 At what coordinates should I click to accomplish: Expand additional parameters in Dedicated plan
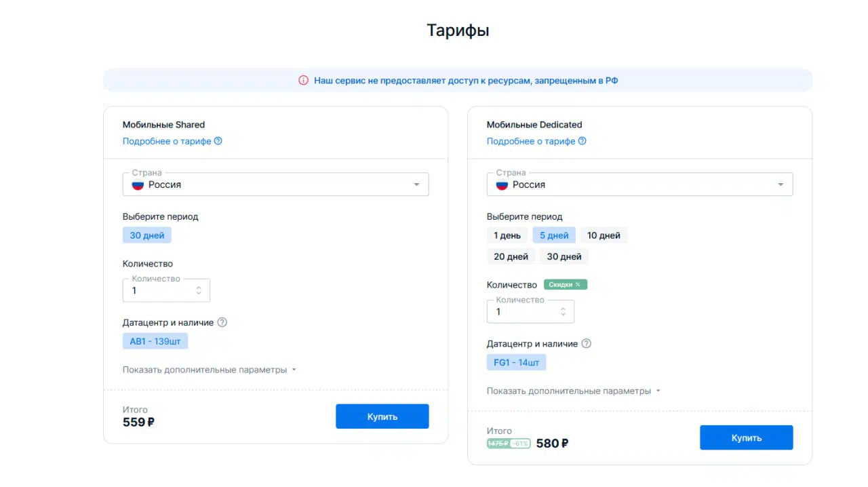pyautogui.click(x=574, y=391)
